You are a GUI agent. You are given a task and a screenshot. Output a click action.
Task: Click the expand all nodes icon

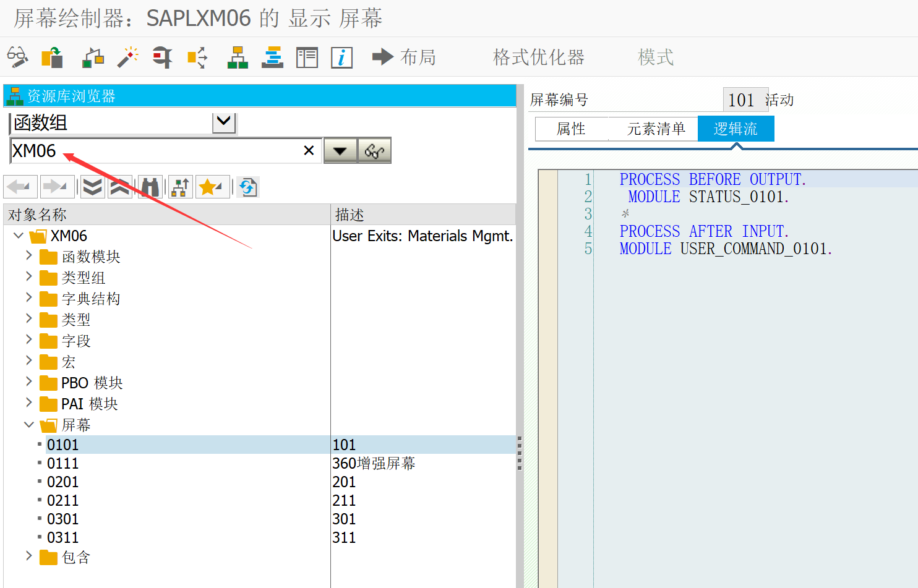click(x=93, y=187)
